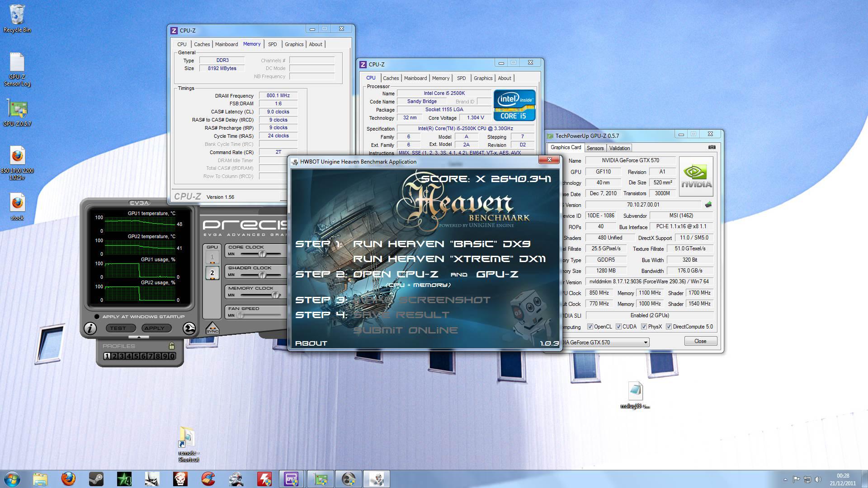
Task: Click Run Heaven "Xtreme" DX11
Action: 449,259
